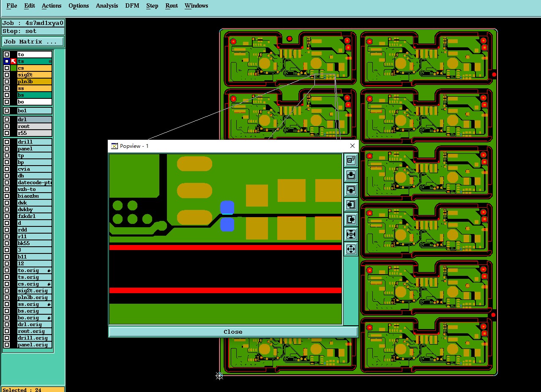Select the bo1 layer name

pyautogui.click(x=34, y=111)
